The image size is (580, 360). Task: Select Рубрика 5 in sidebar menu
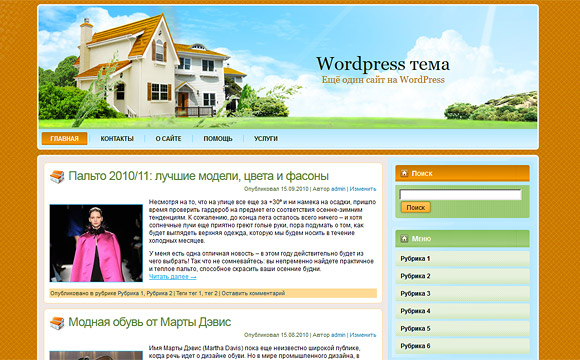click(x=462, y=328)
